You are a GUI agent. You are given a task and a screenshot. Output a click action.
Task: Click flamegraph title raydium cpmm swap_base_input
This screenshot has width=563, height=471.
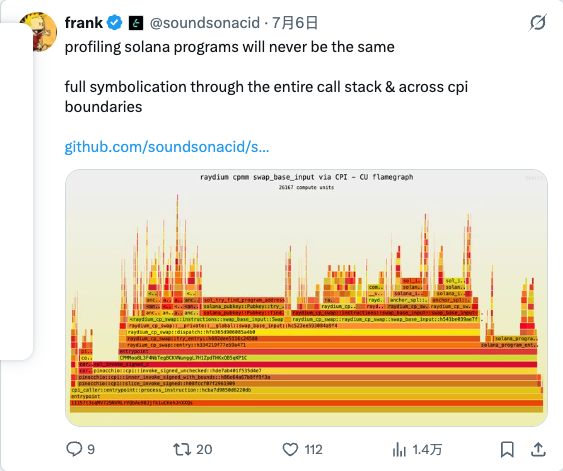[306, 177]
